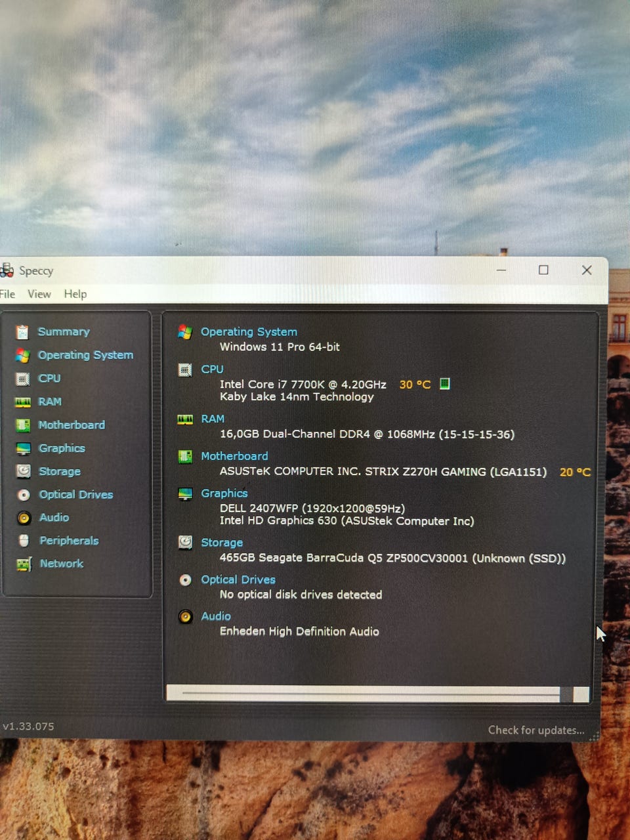Viewport: 630px width, 840px height.
Task: Click 465GB Seagate BarraCuda Q5 text
Action: pyautogui.click(x=392, y=558)
